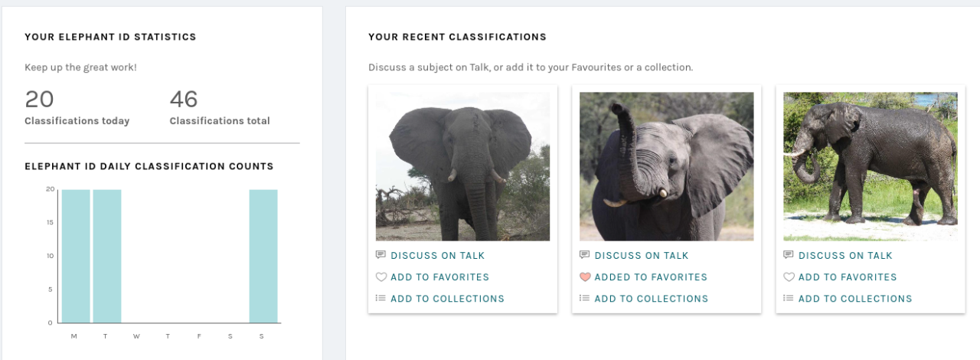Open the raised-trunk elephant thumbnail

point(666,166)
